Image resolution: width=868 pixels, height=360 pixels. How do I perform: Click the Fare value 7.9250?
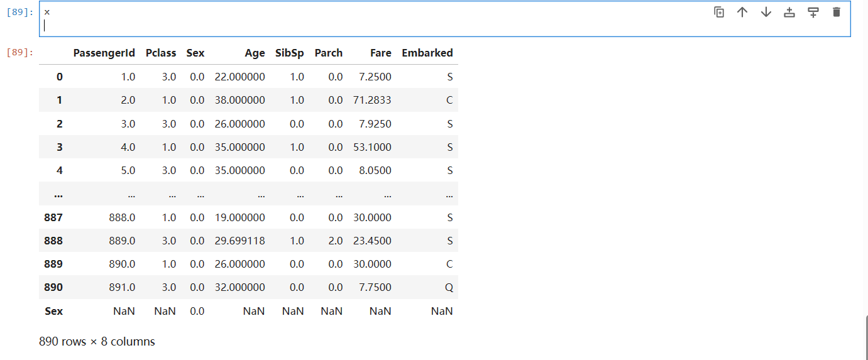point(376,124)
